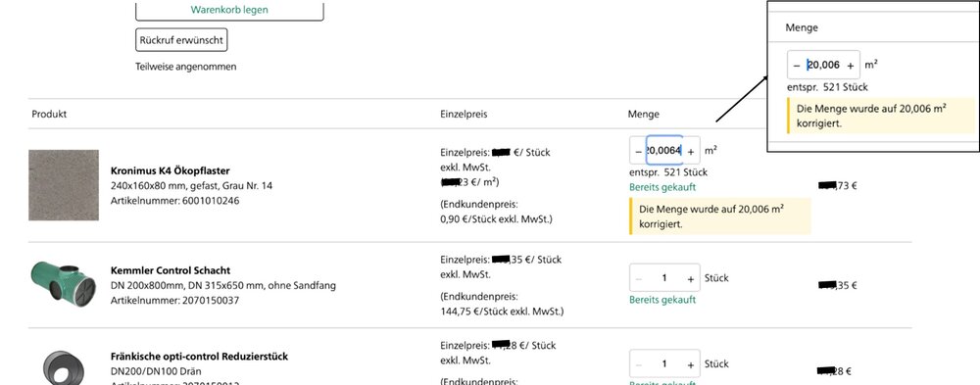Click quantity field of Kemmler Control Schacht
This screenshot has width=980, height=385.
point(664,278)
